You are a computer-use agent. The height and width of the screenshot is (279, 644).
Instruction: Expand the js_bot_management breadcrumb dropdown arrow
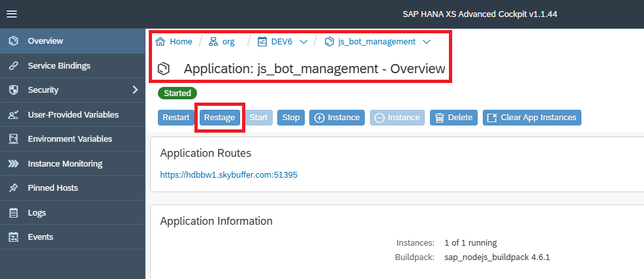point(426,42)
